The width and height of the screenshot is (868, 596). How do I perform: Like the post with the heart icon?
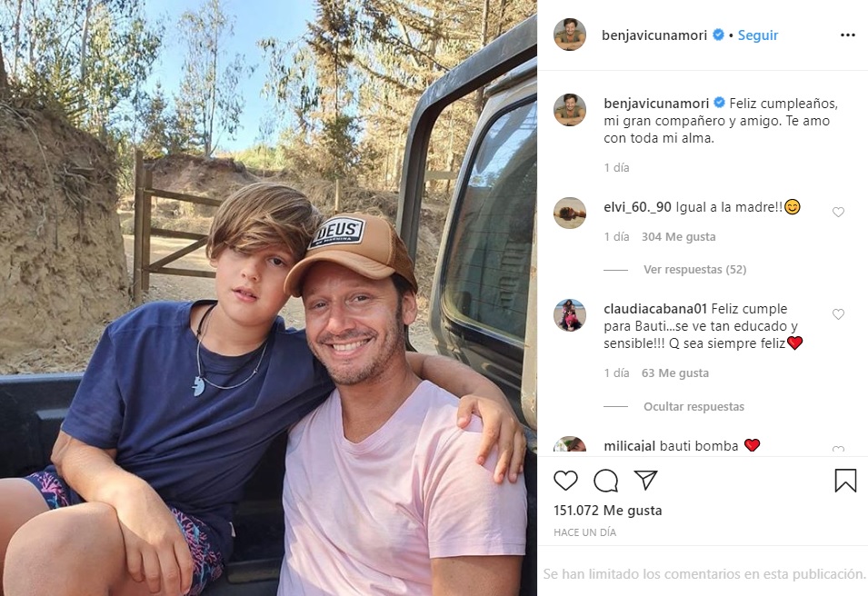point(565,481)
